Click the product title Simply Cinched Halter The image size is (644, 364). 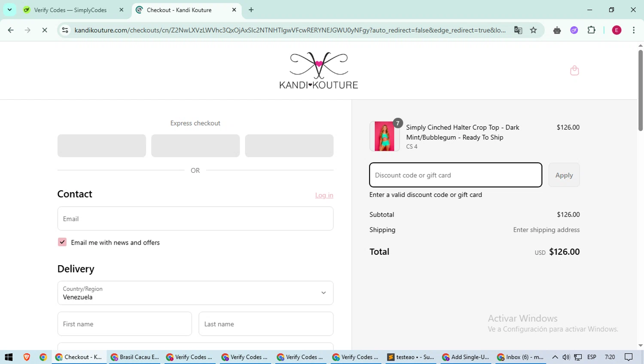[x=463, y=132]
